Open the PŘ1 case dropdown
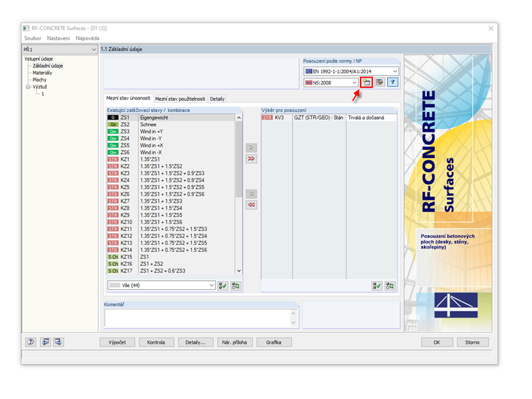The image size is (532, 399). click(60, 50)
